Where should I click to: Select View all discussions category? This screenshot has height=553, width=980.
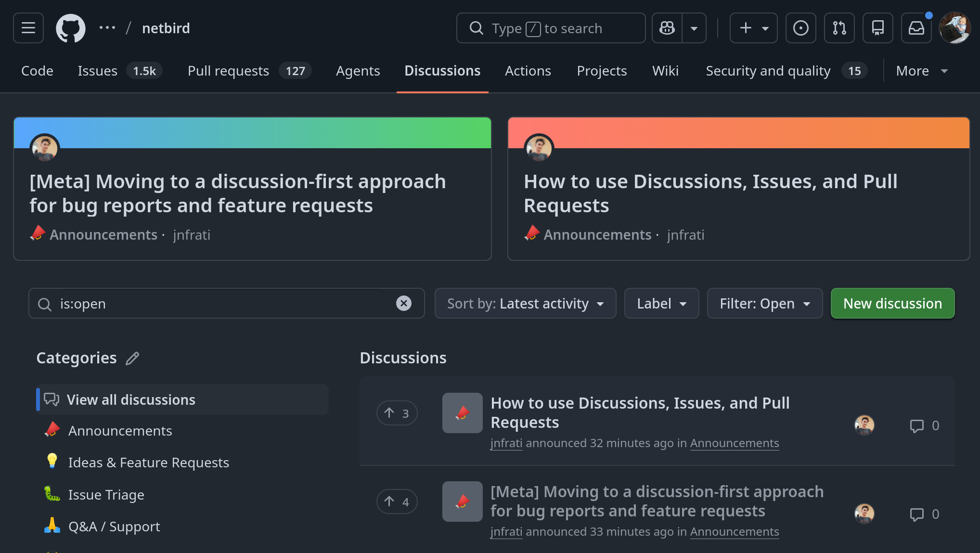(182, 399)
